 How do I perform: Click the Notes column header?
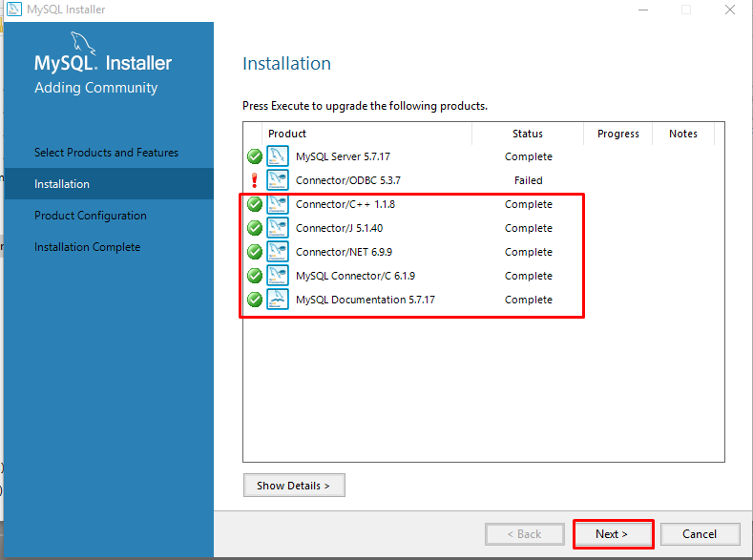click(683, 134)
